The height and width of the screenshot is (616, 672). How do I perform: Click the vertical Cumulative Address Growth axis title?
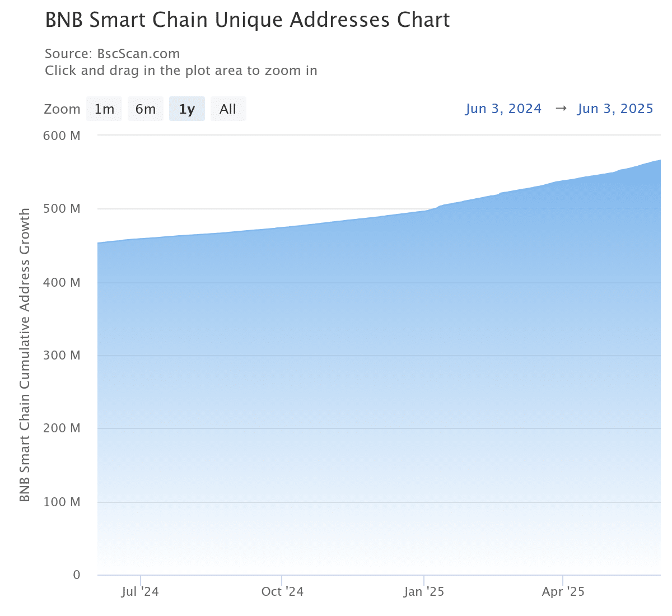point(25,355)
